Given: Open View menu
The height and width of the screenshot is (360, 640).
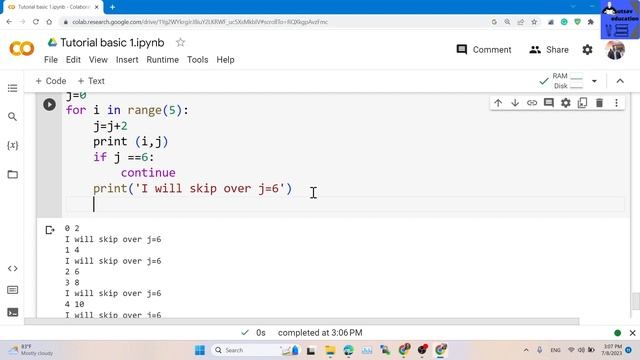Looking at the screenshot, I should (x=98, y=60).
